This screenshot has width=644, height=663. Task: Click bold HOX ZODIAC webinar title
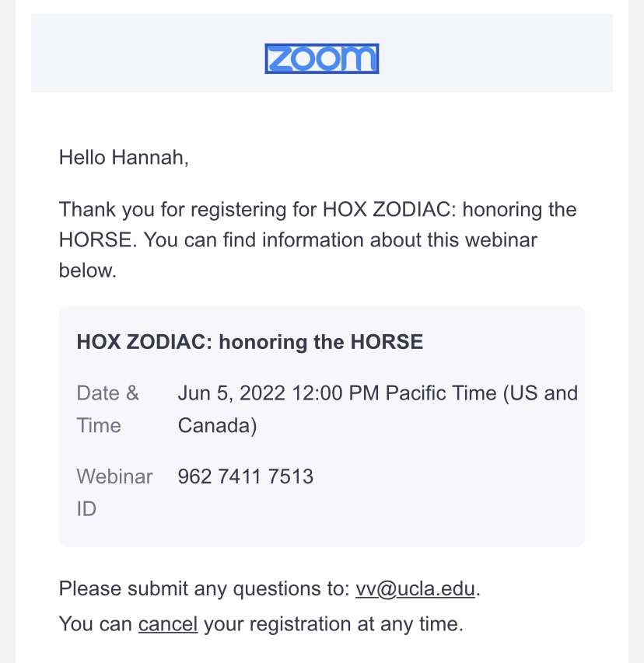click(250, 342)
